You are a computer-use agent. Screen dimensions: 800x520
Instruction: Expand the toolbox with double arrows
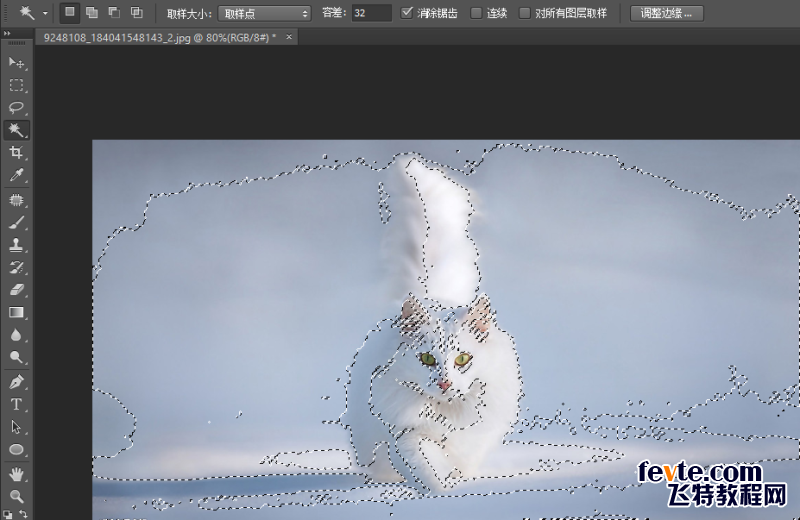pos(7,33)
